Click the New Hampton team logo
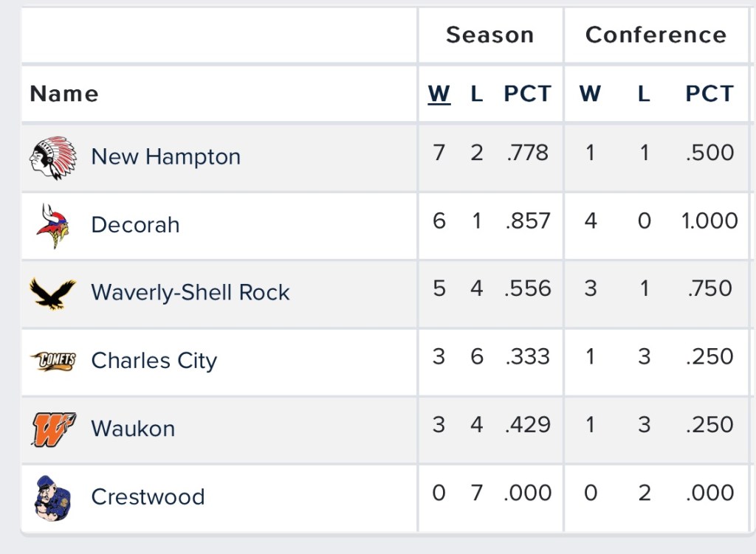 (53, 157)
